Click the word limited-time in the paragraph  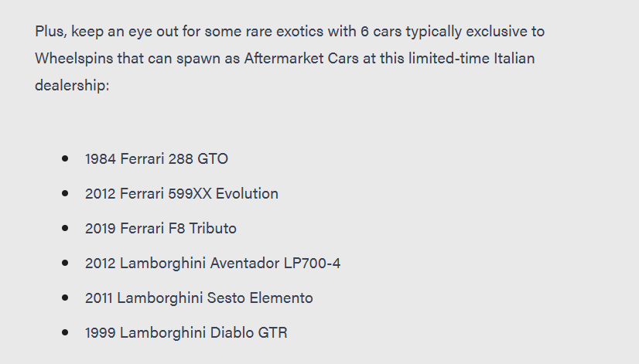tap(449, 58)
